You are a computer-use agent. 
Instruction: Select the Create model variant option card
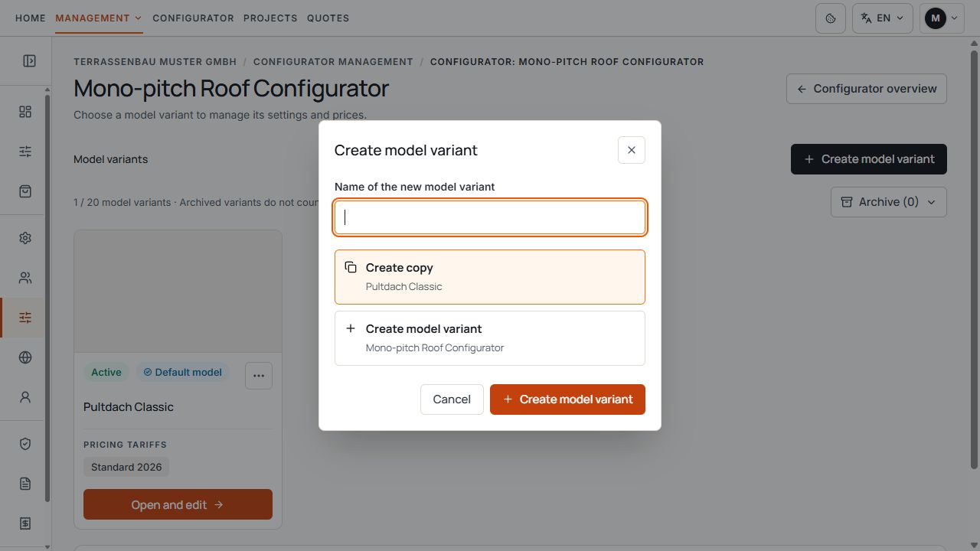click(490, 338)
